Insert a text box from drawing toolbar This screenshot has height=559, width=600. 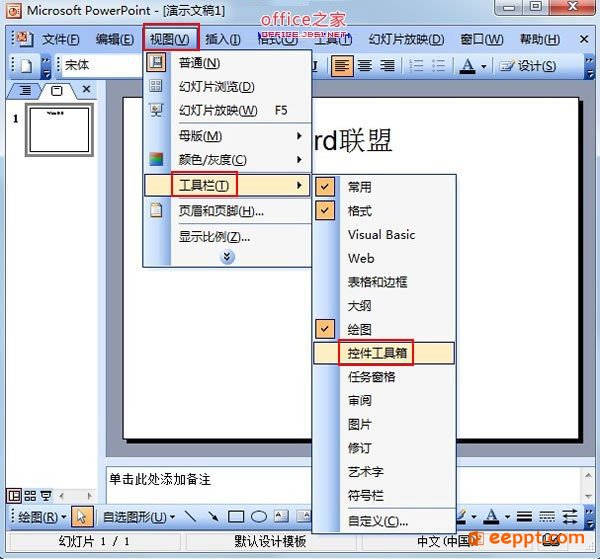281,517
